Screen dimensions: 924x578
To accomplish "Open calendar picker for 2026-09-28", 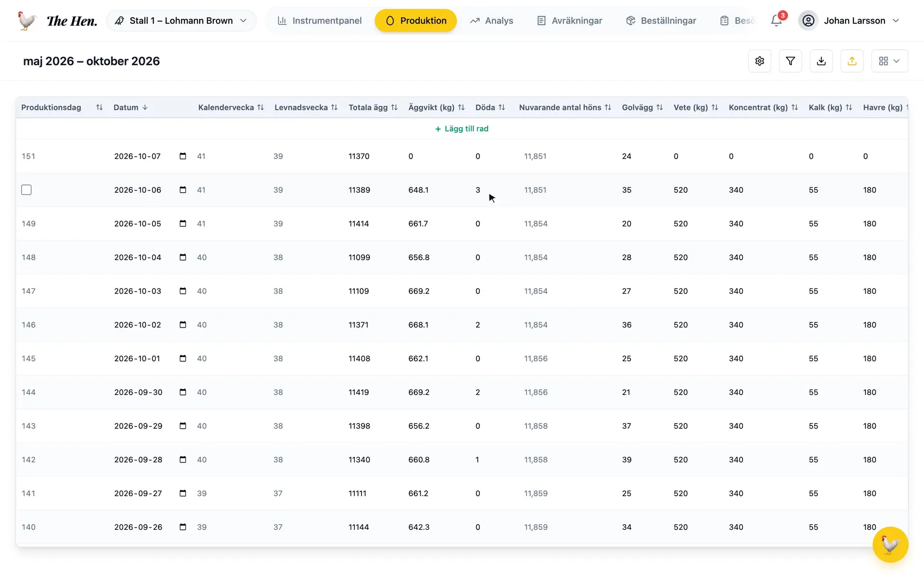I will 183,460.
